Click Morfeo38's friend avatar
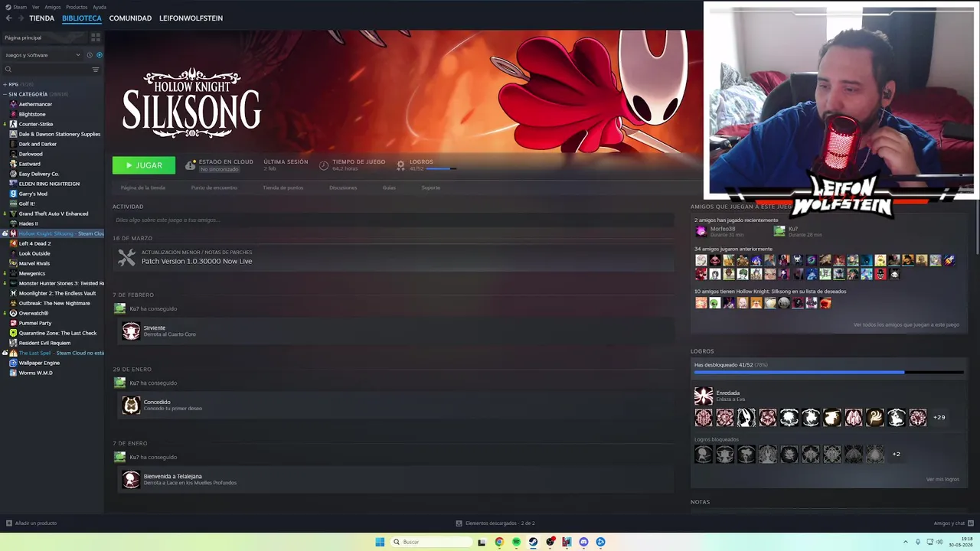 [x=701, y=231]
